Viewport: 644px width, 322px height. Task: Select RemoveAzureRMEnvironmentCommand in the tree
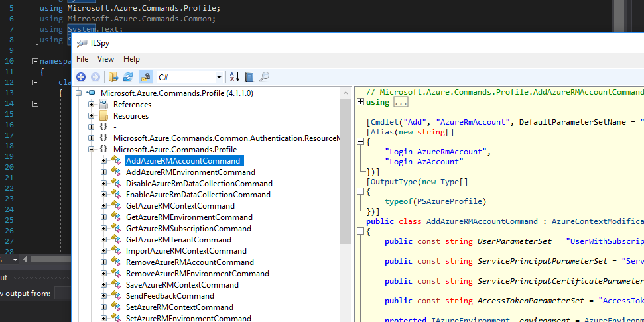198,274
